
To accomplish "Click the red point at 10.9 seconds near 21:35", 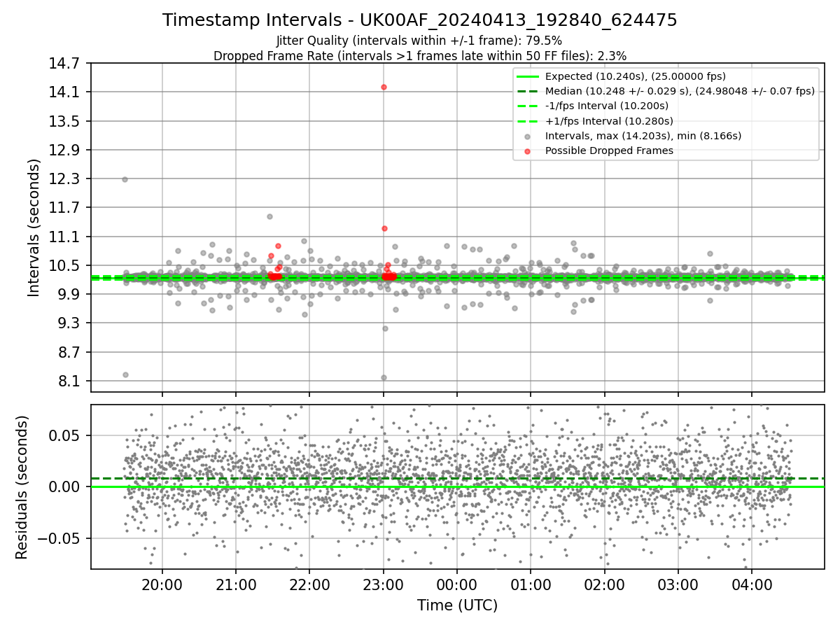I will (278, 246).
